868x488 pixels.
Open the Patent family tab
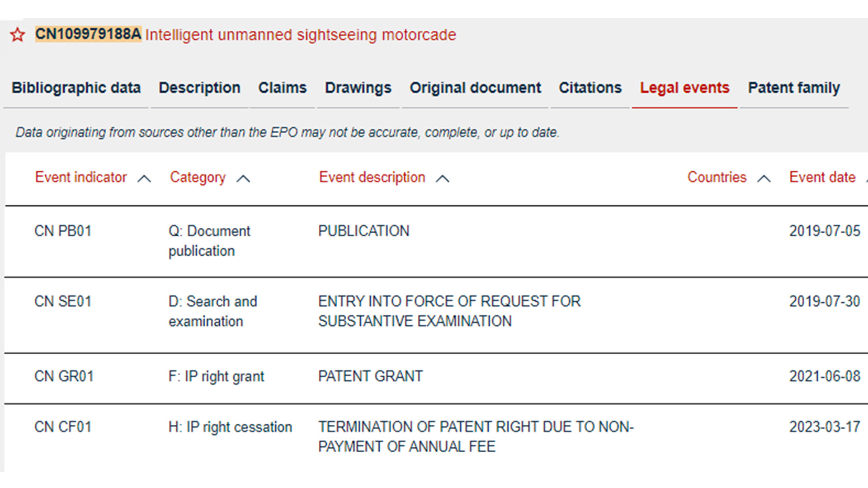click(x=794, y=88)
